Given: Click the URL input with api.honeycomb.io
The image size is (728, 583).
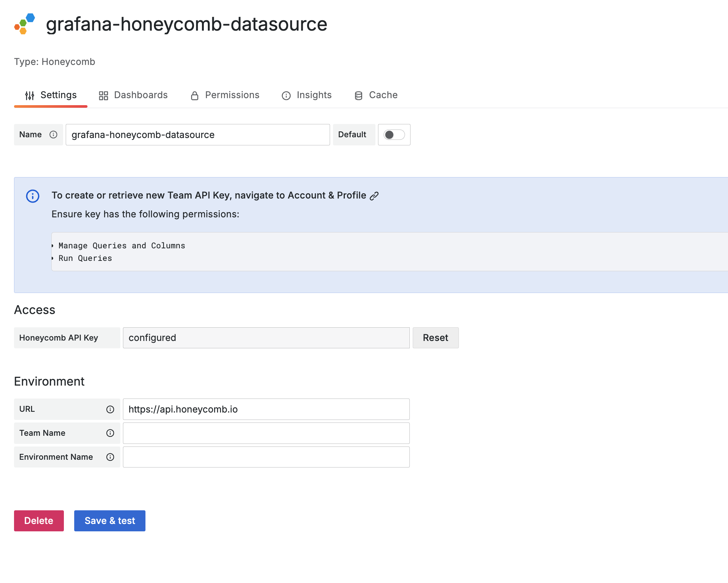Looking at the screenshot, I should tap(266, 409).
